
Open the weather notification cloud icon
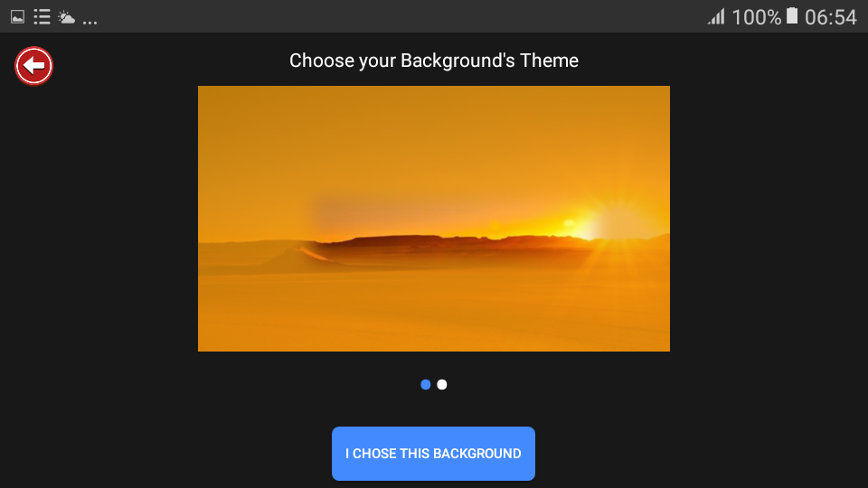pyautogui.click(x=66, y=18)
